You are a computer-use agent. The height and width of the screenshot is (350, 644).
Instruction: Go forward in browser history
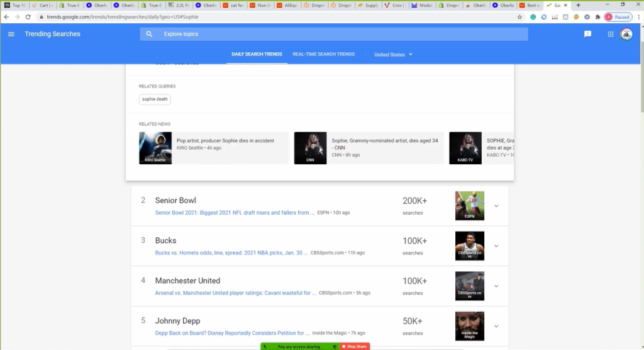tap(17, 17)
